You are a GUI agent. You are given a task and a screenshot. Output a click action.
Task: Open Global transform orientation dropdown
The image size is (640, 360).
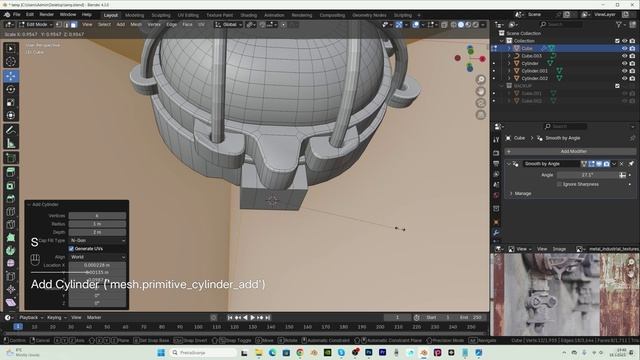(x=228, y=25)
